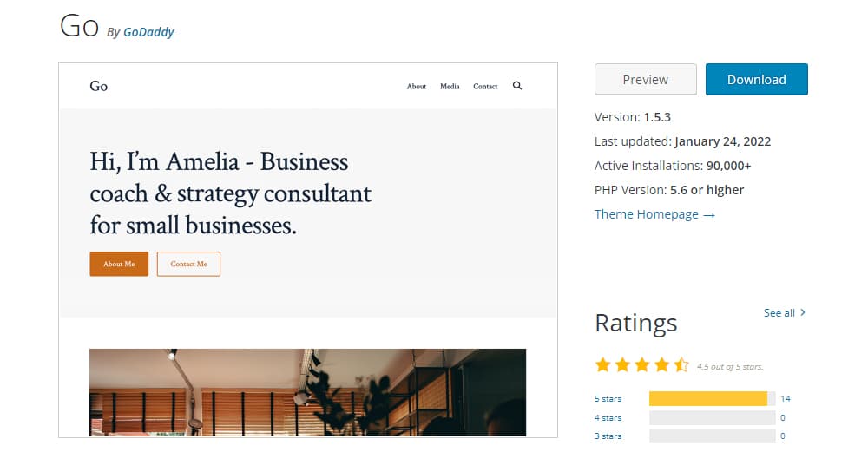This screenshot has width=868, height=452.
Task: Select the Contact menu item in preview
Action: (485, 87)
